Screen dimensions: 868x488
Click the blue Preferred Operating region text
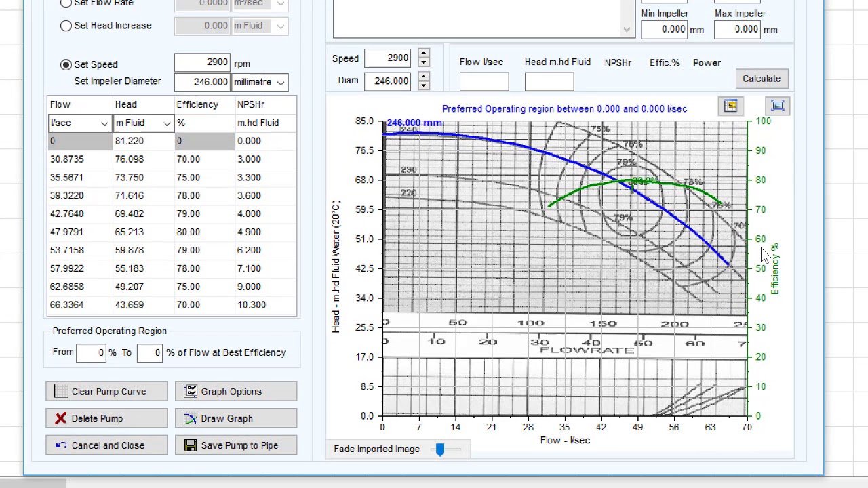click(x=564, y=108)
